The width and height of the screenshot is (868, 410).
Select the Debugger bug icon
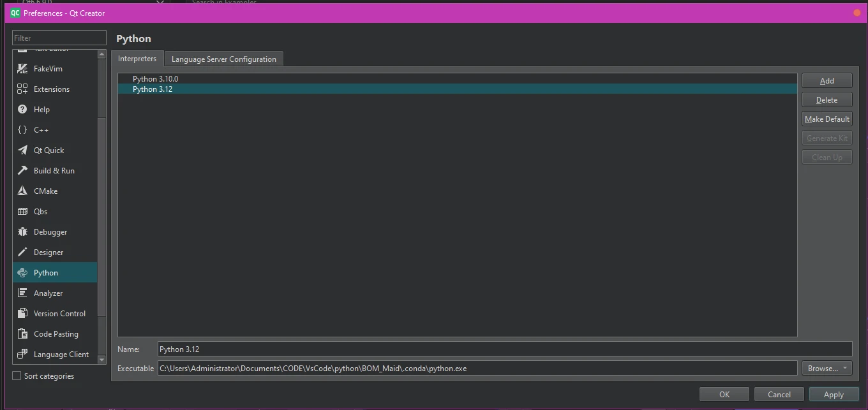tap(22, 232)
